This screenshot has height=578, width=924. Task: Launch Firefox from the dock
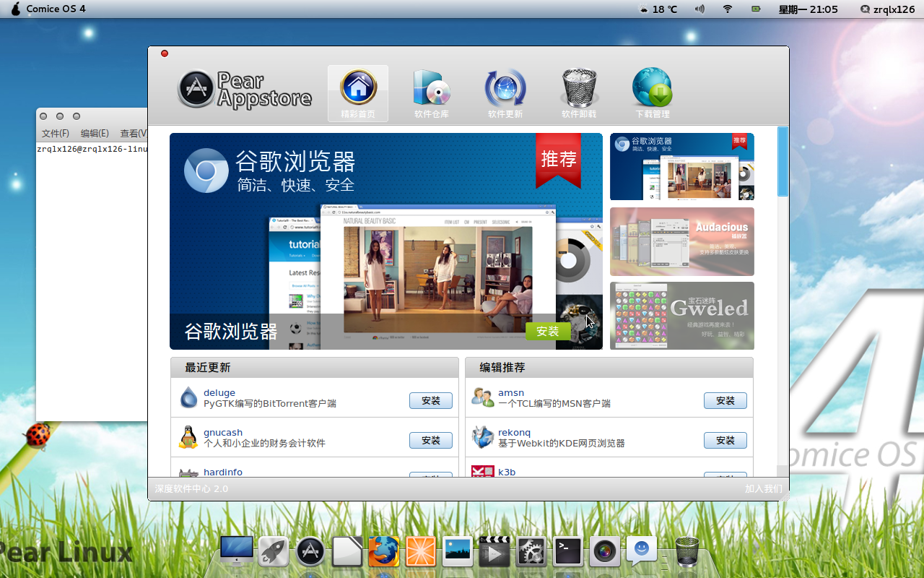[384, 552]
